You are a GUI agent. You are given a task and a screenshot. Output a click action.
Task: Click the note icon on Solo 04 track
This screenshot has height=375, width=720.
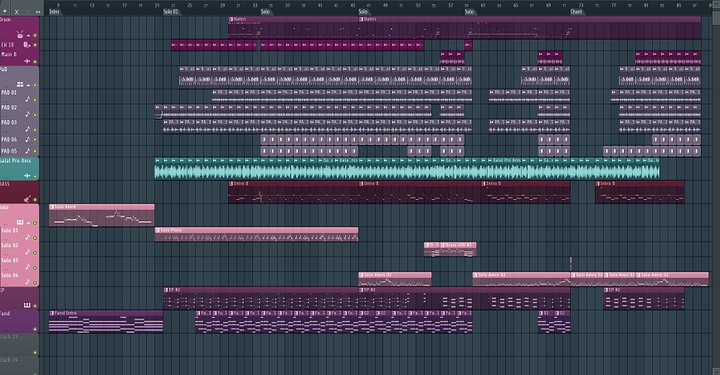pyautogui.click(x=28, y=281)
